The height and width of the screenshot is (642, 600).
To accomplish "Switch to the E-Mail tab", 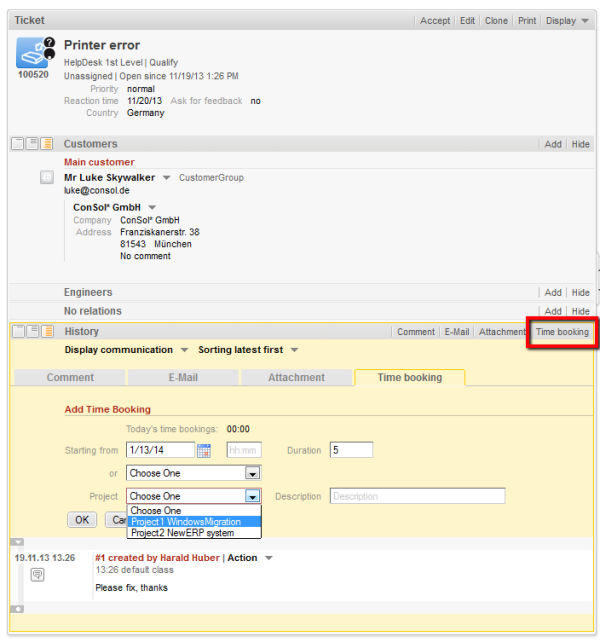I will tap(183, 377).
